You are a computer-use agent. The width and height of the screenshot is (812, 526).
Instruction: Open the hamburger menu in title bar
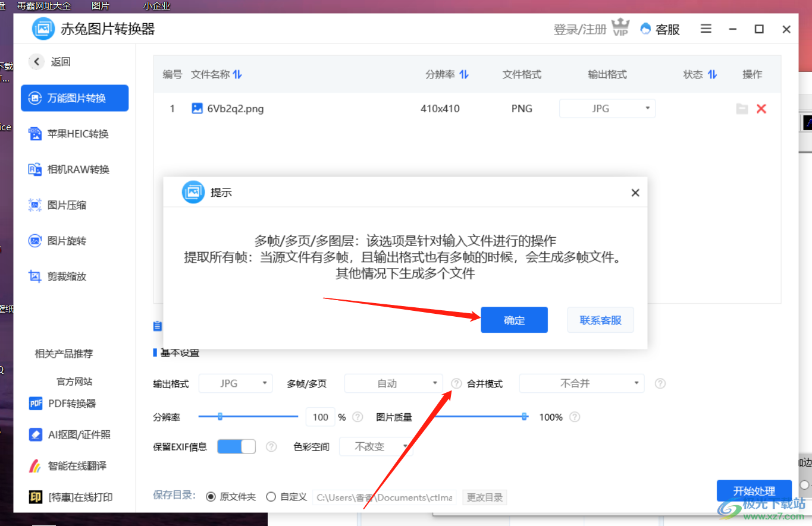[x=706, y=29]
